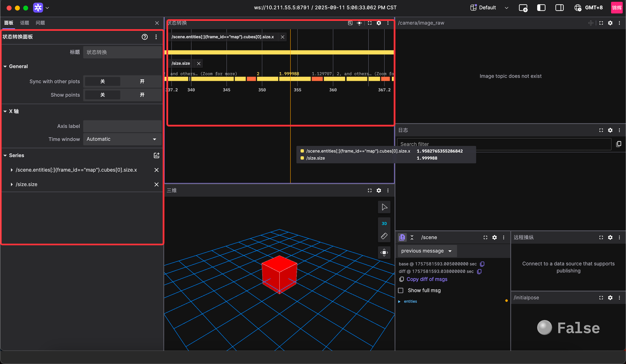Switch to the 问题 tab
Viewport: 626px width, 364px height.
tap(40, 23)
